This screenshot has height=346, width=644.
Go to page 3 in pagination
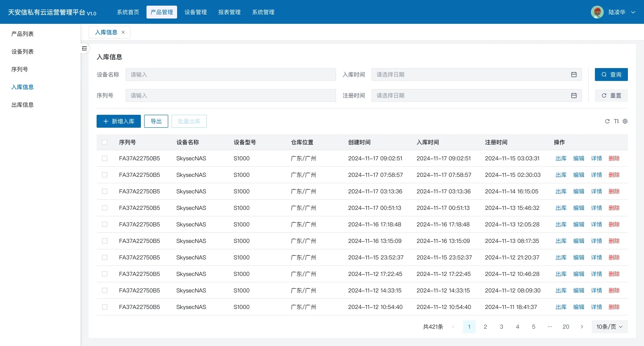[502, 327]
